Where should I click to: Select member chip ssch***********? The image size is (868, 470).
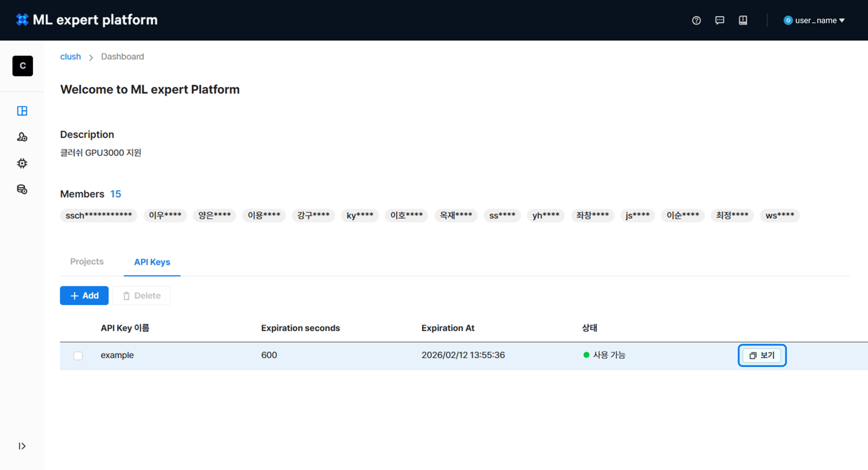98,216
